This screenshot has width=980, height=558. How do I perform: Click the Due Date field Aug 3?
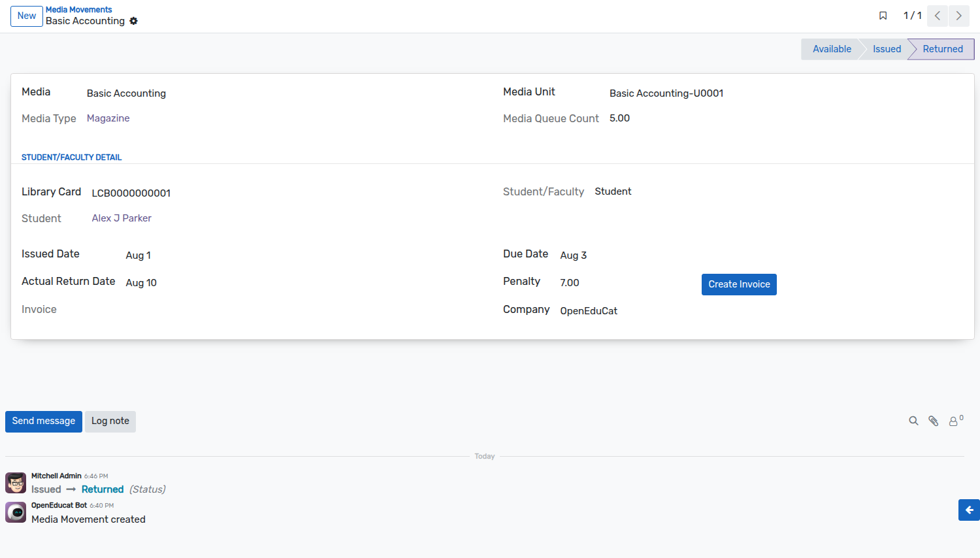(574, 255)
